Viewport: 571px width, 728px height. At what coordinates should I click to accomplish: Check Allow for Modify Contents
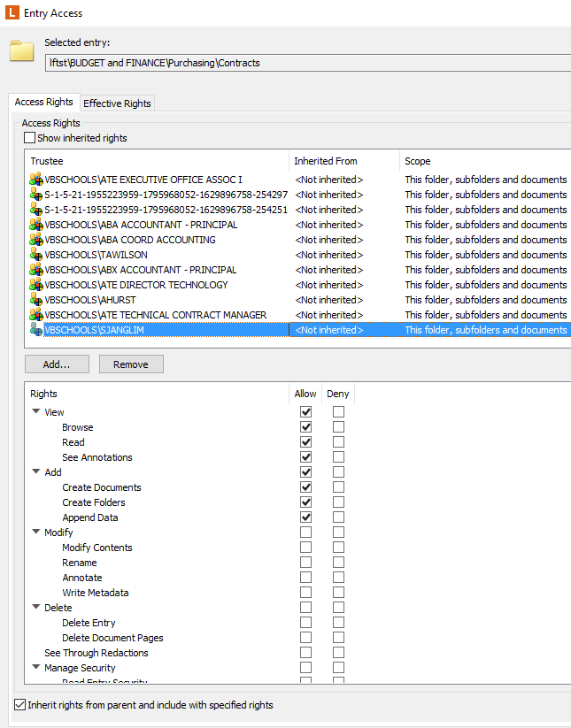coord(305,548)
